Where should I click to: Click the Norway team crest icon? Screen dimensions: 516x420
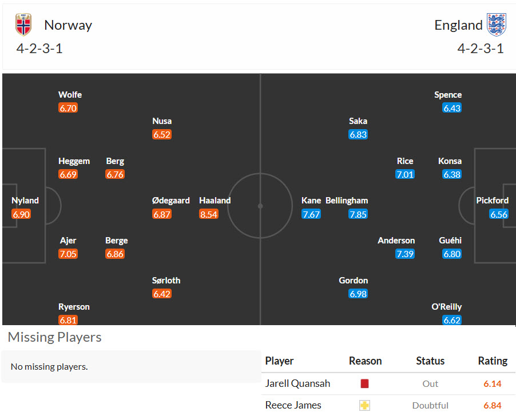pos(23,25)
